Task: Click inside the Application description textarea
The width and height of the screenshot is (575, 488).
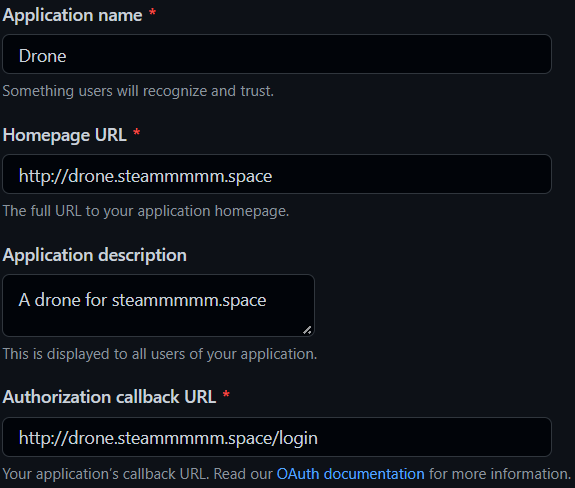Action: pyautogui.click(x=158, y=305)
